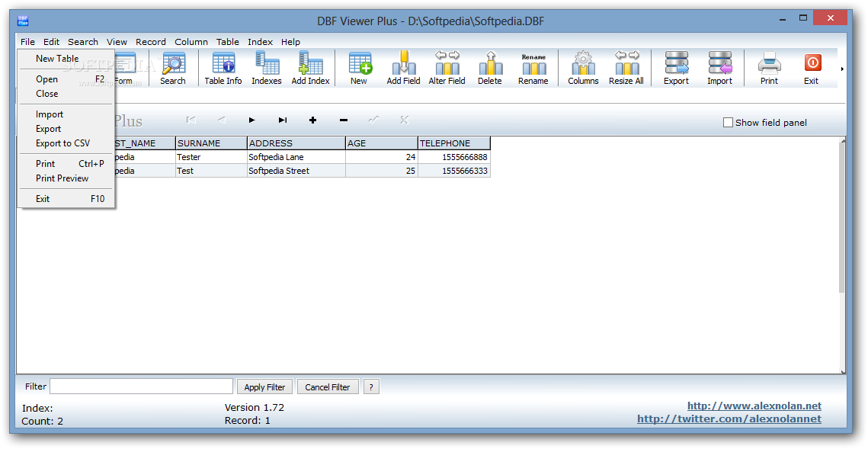The image size is (868, 449).
Task: Choose Open in the File menu
Action: pos(66,79)
